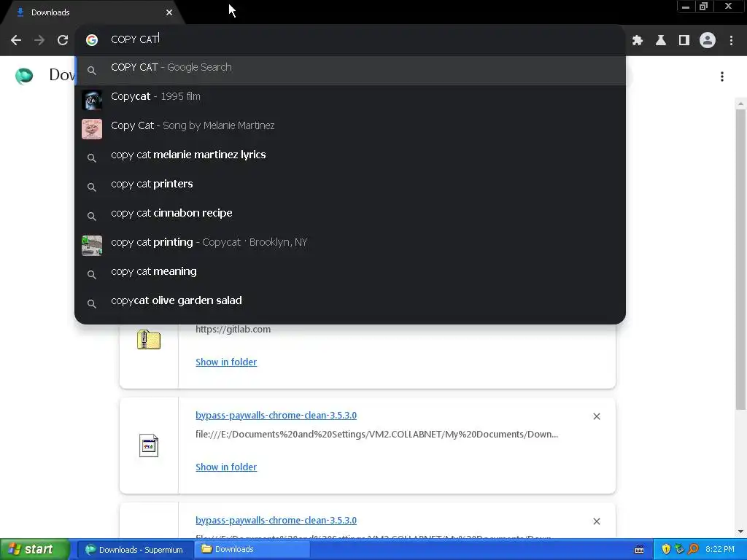Toggle the side panel icon
The height and width of the screenshot is (560, 747).
[684, 41]
